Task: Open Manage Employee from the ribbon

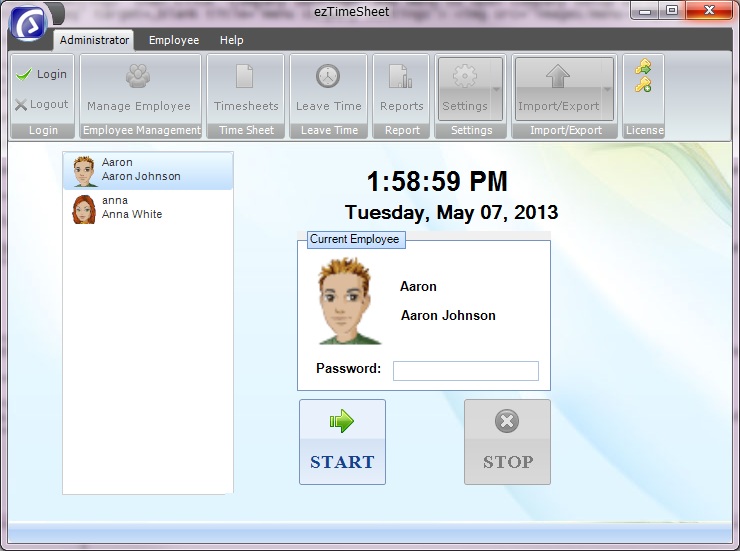Action: [x=138, y=88]
